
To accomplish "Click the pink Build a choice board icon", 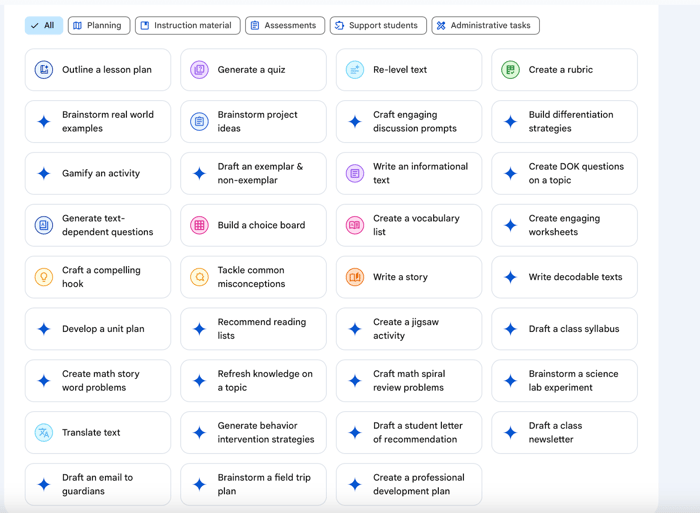I will 199,225.
